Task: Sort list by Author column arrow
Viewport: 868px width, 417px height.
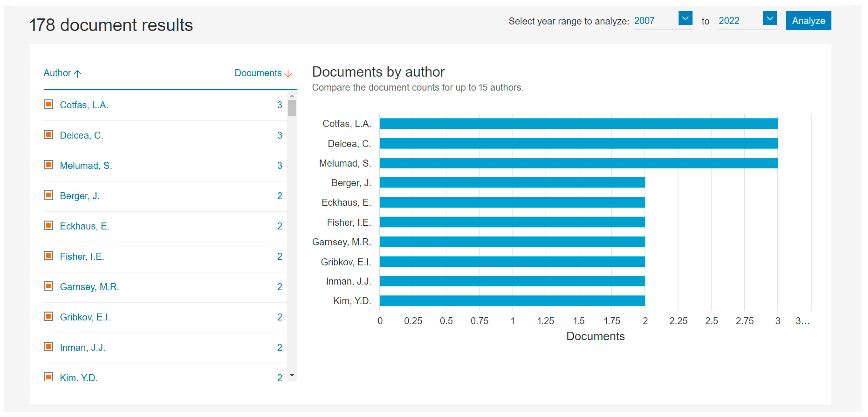Action: click(x=78, y=73)
